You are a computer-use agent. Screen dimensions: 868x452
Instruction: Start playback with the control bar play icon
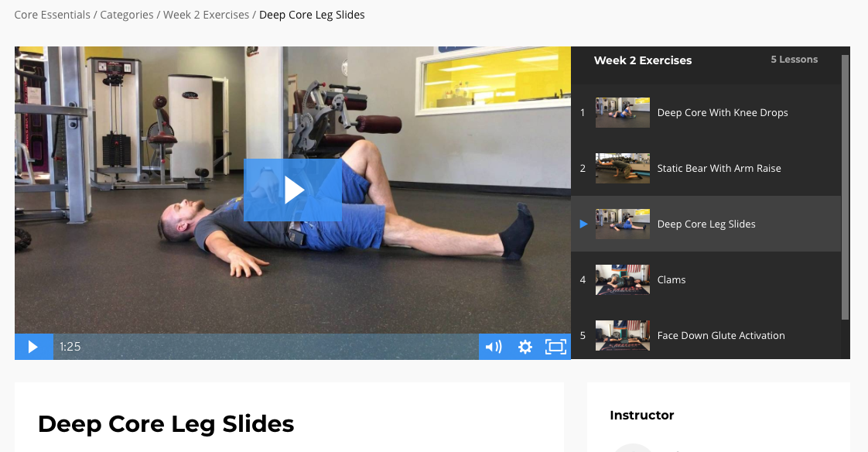(34, 347)
